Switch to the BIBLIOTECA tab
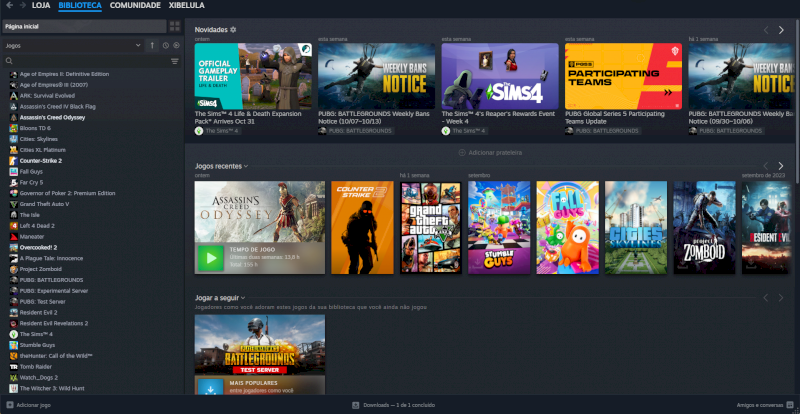 [x=80, y=6]
